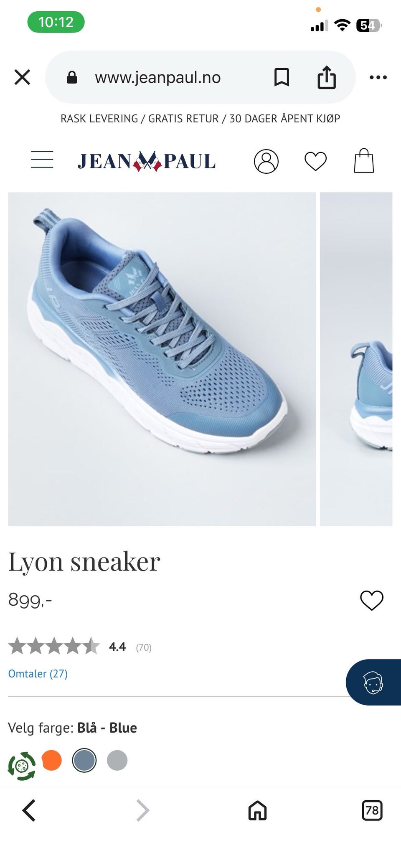Screen dimensions: 401x868
Task: Select the grey color swatch
Action: pos(117,760)
